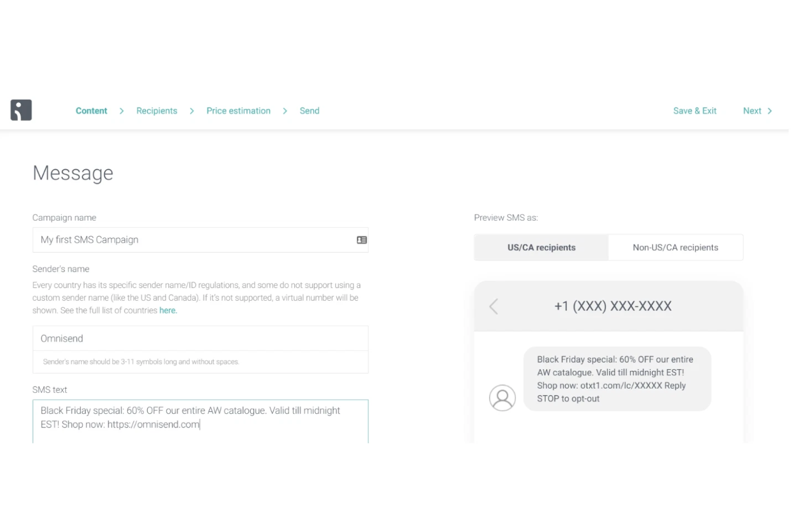Screen dimensions: 798x532
Task: Open the supported countries list via the here link
Action: [167, 310]
